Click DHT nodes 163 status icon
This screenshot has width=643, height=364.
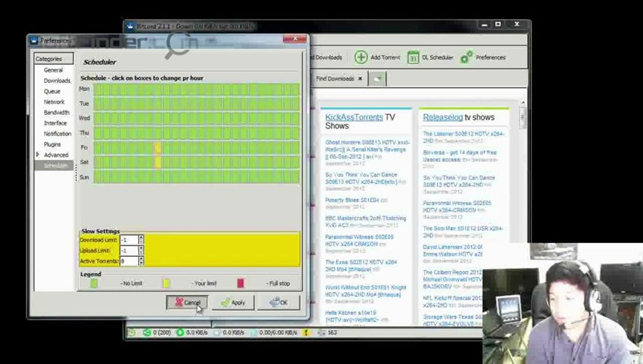pyautogui.click(x=321, y=333)
